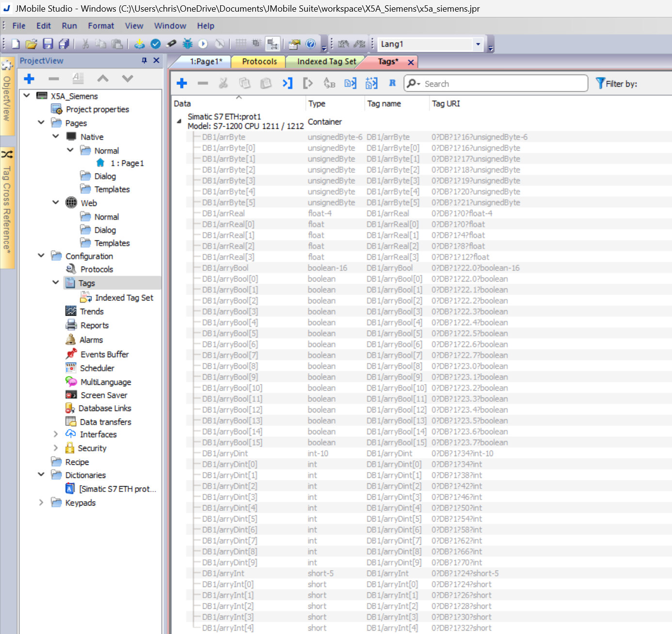Screen dimensions: 672x634
Task: Open the Lang1 language dropdown
Action: 478,44
